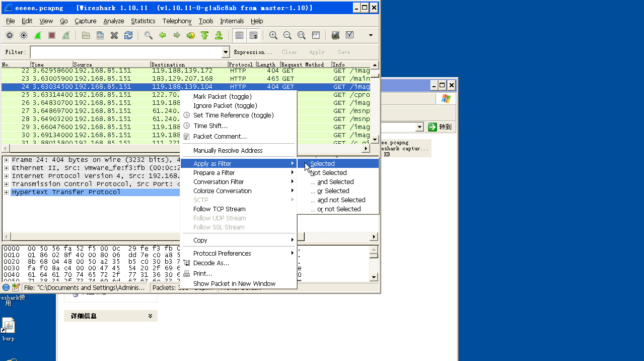Select packet row number 27
This screenshot has height=361, width=644.
click(186, 111)
